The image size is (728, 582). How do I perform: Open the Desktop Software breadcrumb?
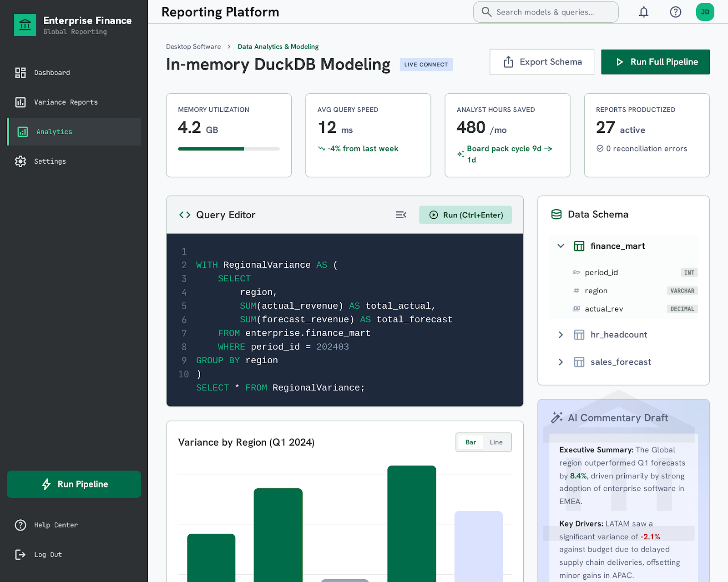193,46
